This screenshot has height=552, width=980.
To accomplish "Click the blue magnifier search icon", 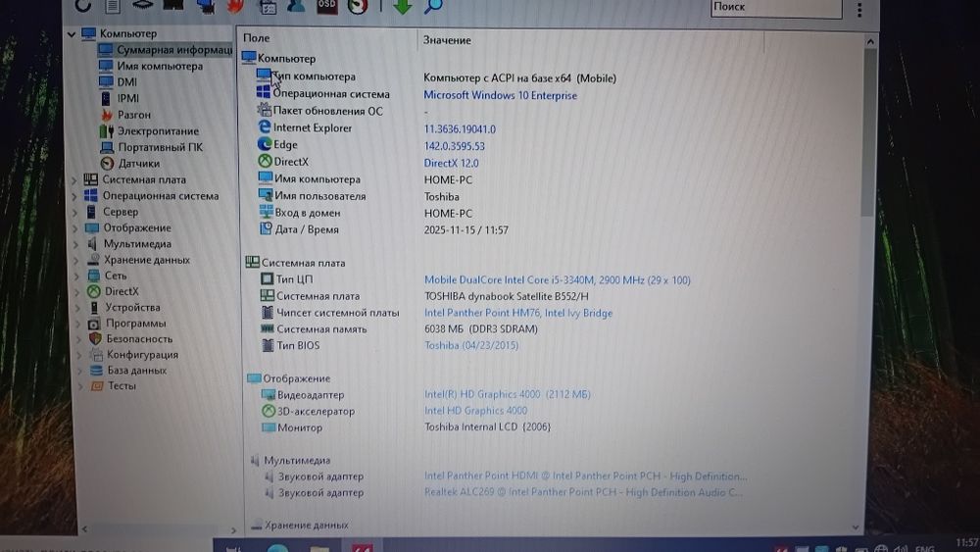I will point(433,6).
